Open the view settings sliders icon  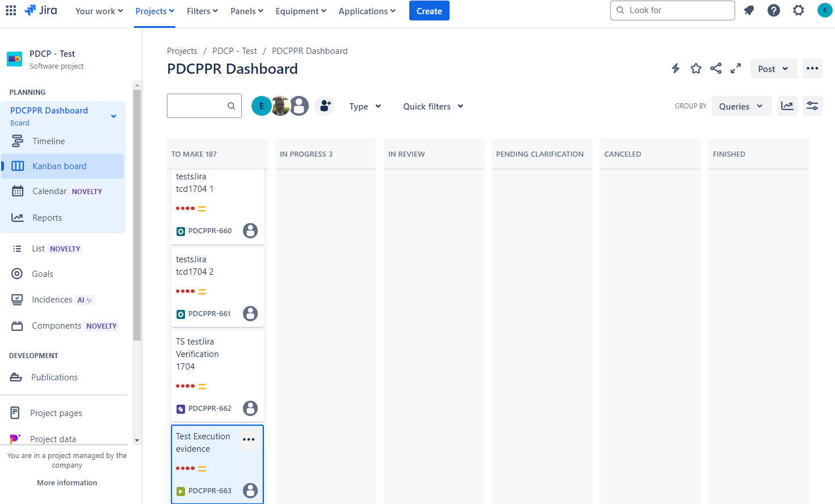pyautogui.click(x=812, y=106)
